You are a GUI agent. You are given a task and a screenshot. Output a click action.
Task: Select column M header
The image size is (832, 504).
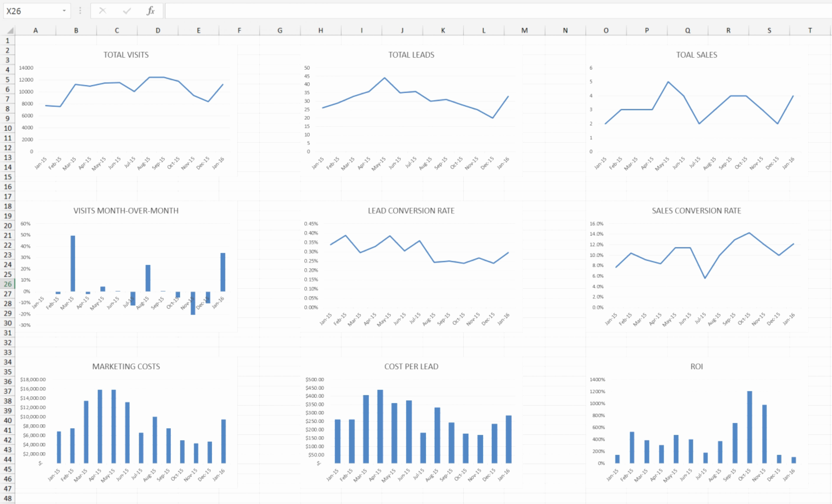click(x=524, y=30)
